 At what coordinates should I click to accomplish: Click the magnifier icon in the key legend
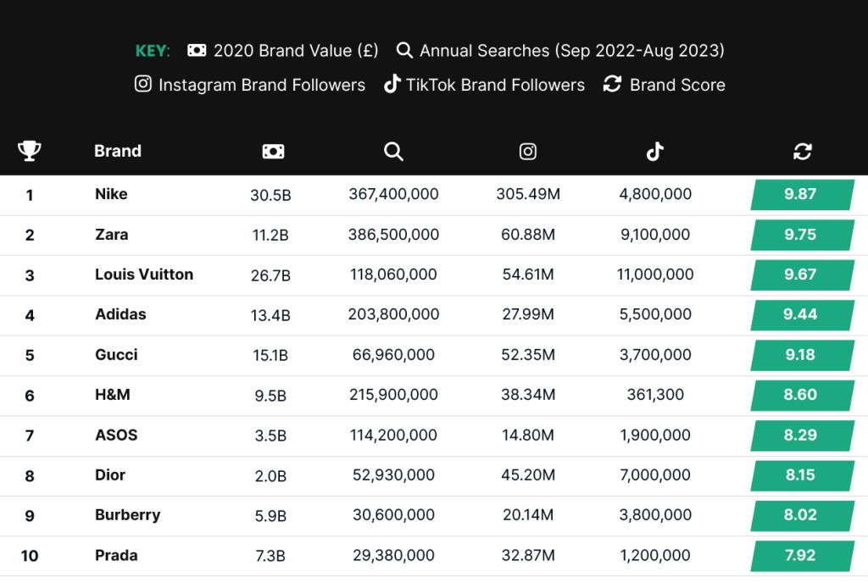pos(404,50)
